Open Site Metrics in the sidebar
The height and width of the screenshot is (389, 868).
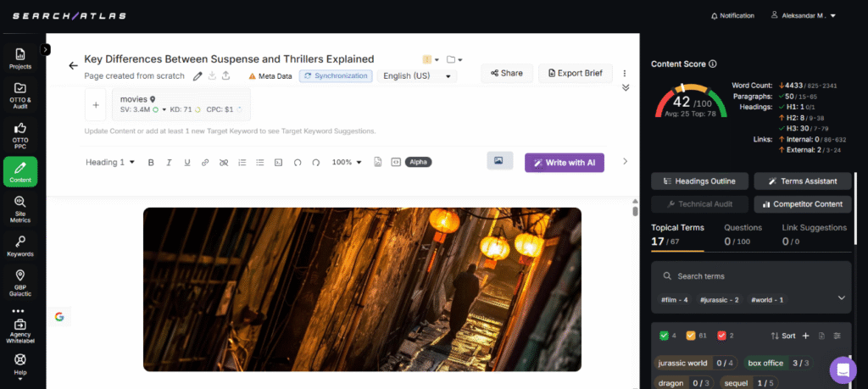[x=20, y=209]
